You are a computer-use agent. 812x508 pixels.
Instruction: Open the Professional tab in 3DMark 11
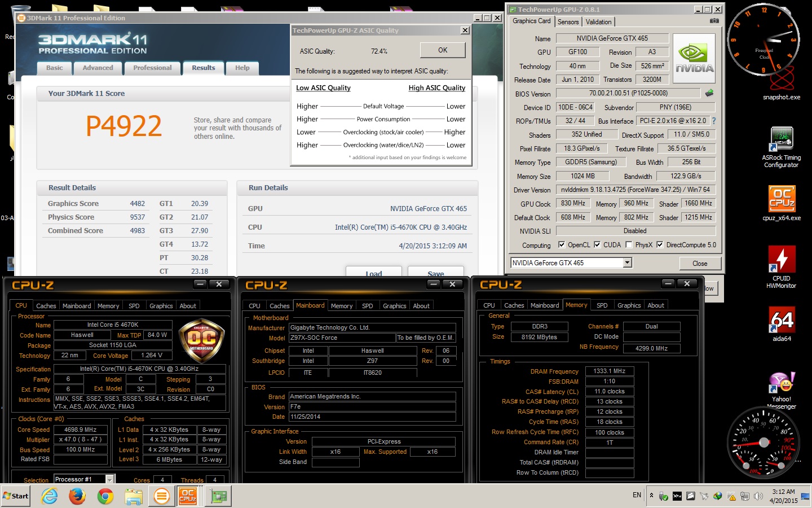(152, 68)
